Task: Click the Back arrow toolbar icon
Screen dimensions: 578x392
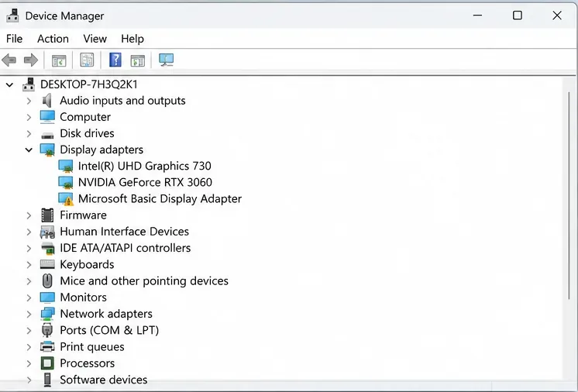Action: (x=9, y=60)
